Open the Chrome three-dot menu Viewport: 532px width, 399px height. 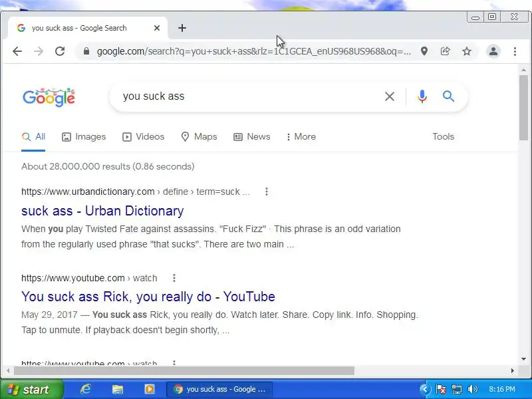515,51
